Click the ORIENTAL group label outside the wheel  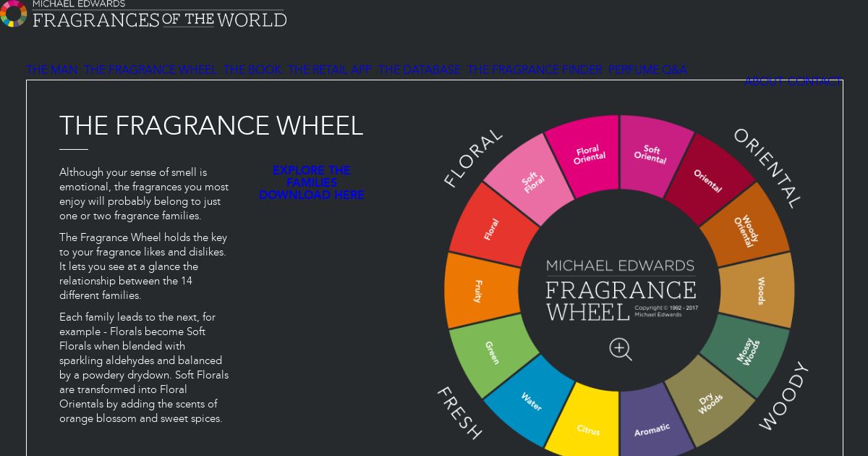tap(768, 168)
